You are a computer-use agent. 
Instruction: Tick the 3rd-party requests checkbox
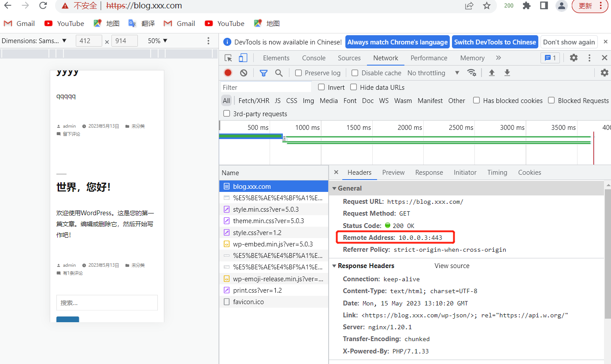227,114
